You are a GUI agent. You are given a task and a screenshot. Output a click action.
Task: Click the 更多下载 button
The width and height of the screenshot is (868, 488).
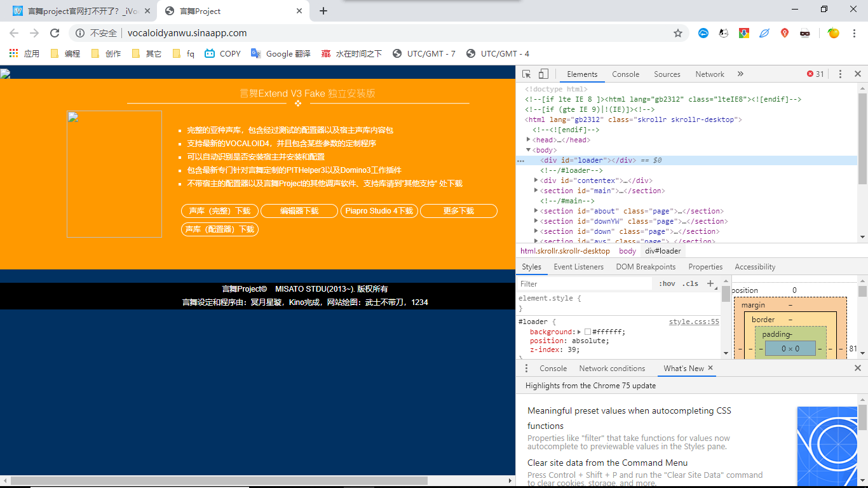point(459,211)
